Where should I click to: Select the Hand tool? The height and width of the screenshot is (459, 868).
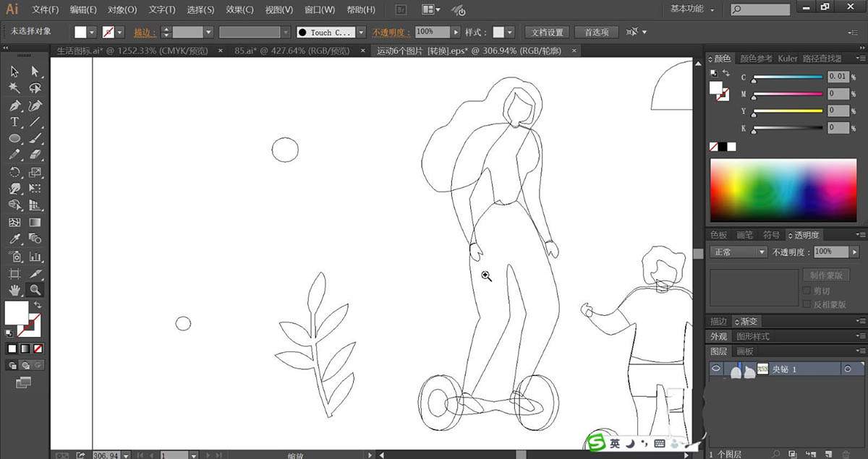pyautogui.click(x=14, y=290)
